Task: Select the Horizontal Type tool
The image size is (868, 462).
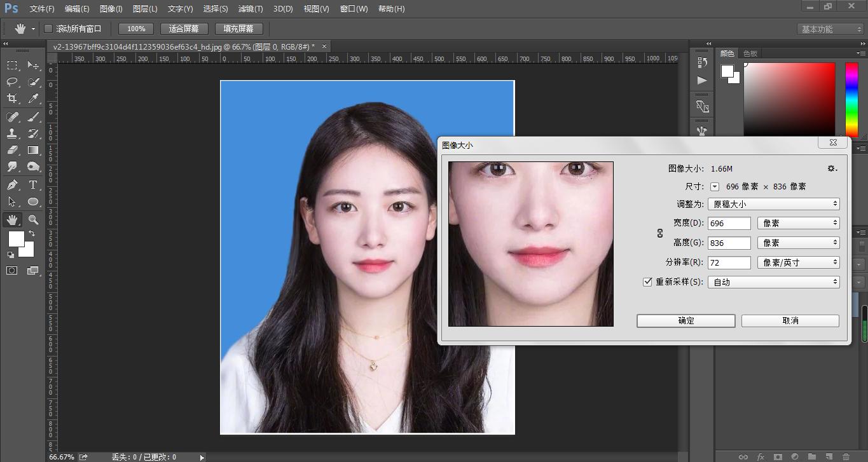Action: 33,185
